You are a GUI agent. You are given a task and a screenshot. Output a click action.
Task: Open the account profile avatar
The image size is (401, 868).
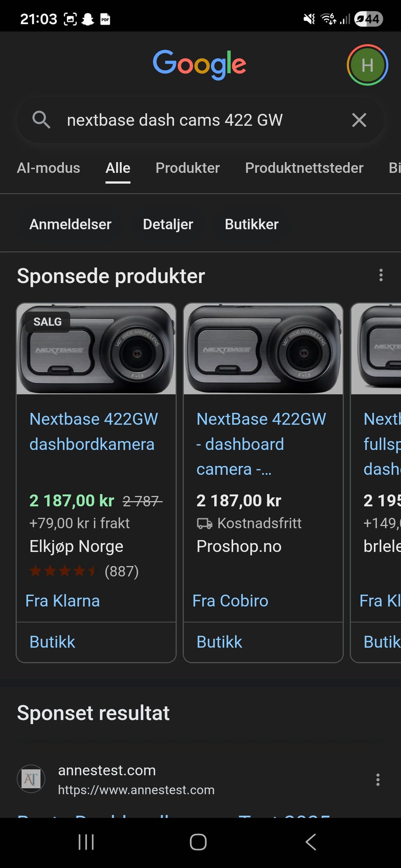click(367, 65)
